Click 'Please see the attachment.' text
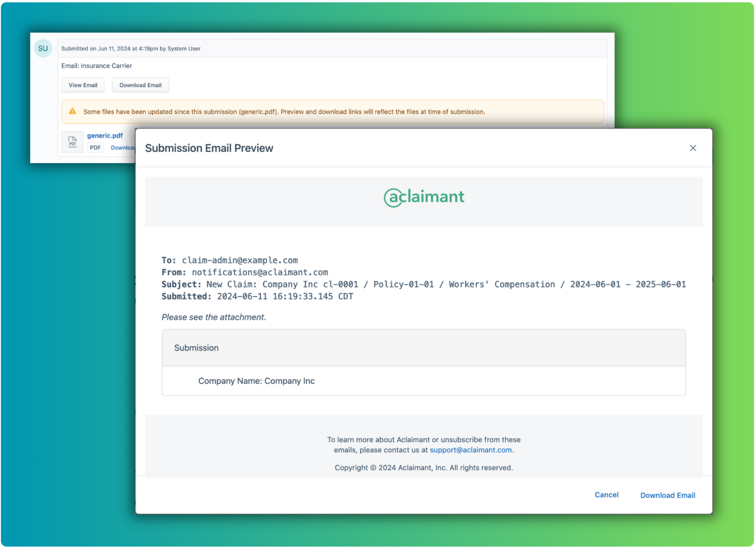This screenshot has height=549, width=756. tap(214, 317)
